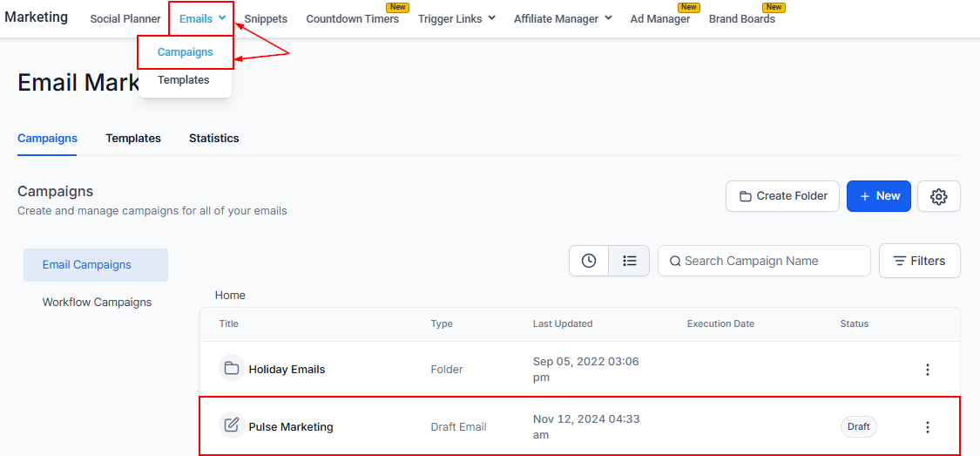Open the Templates tab under Email Marketing
This screenshot has height=456, width=980.
(133, 138)
